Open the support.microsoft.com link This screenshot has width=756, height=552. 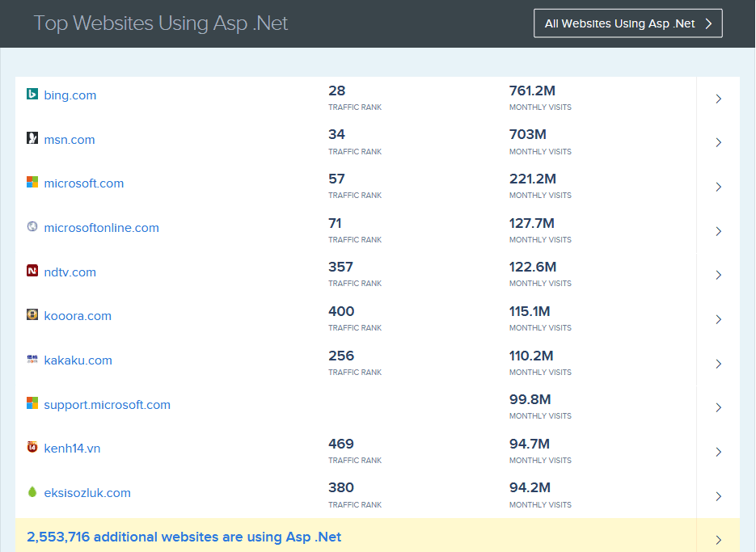(107, 403)
